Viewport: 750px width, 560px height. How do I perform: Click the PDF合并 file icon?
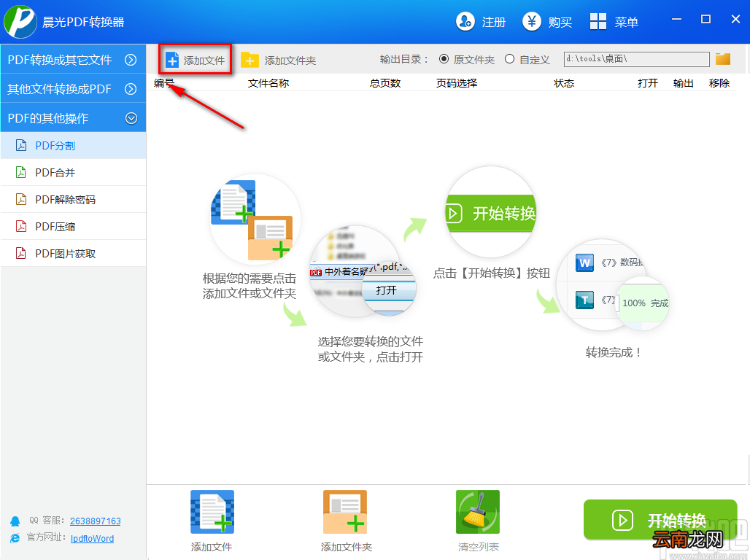[x=21, y=172]
